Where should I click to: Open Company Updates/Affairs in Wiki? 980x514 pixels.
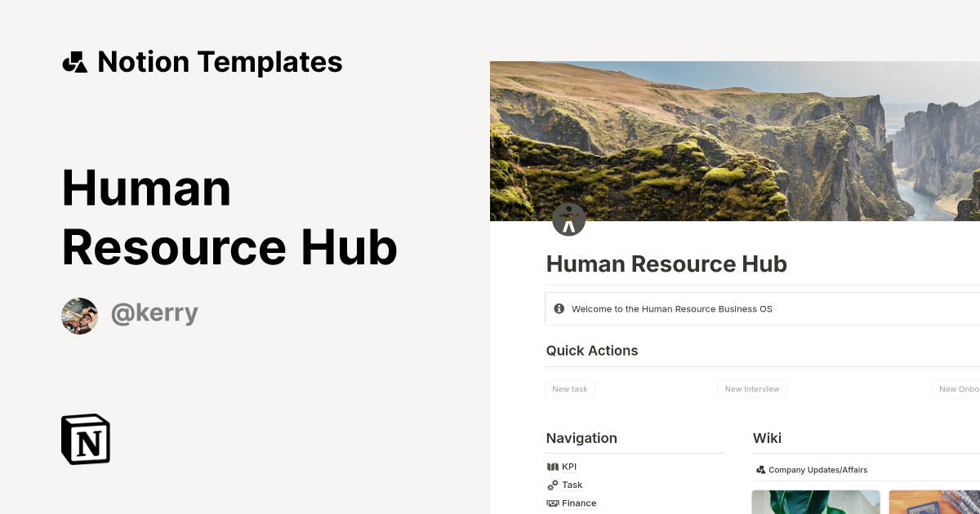pyautogui.click(x=817, y=469)
